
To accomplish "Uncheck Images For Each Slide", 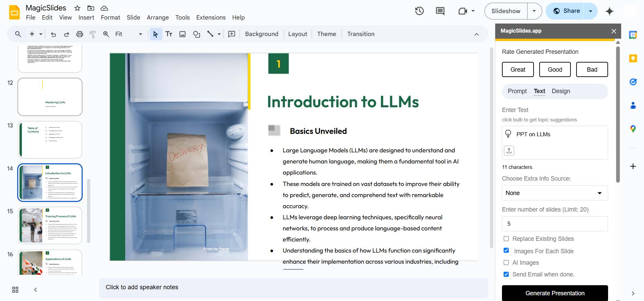I will point(506,251).
